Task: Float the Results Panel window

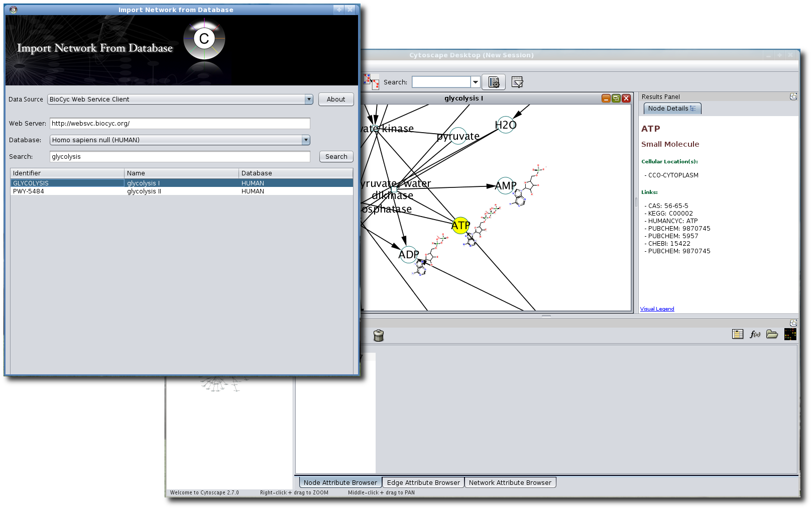Action: (x=793, y=96)
